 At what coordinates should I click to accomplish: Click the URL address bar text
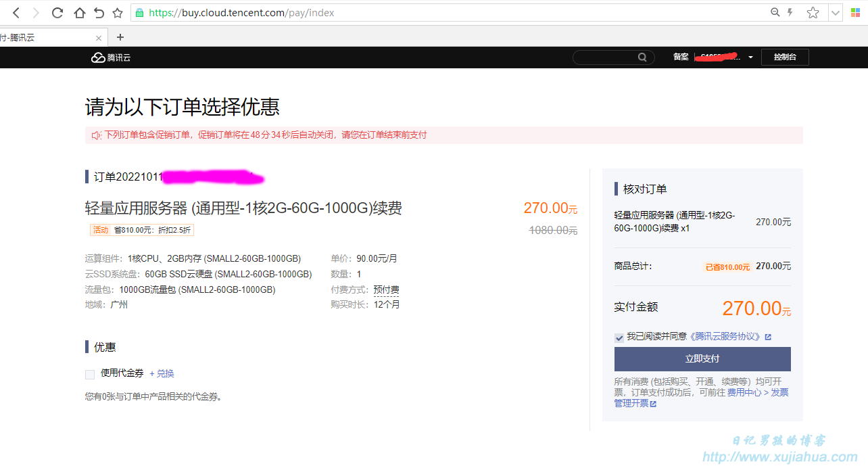(241, 13)
